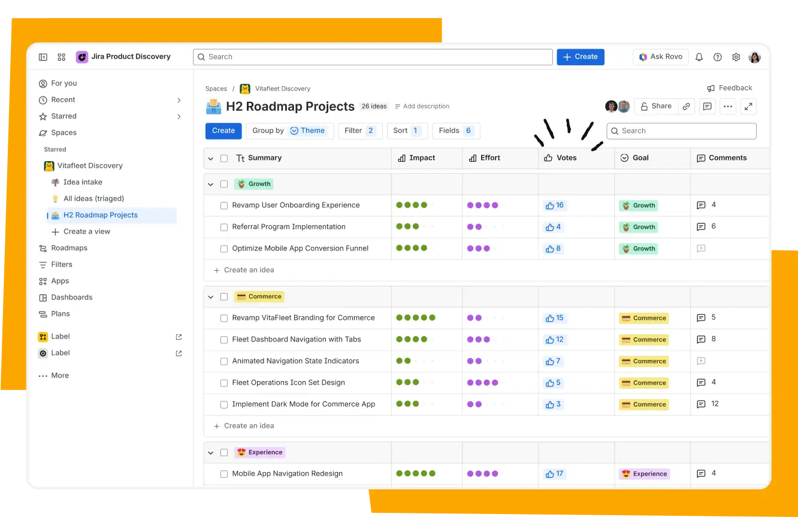Open the help question mark icon
The width and height of the screenshot is (798, 532).
(x=718, y=57)
